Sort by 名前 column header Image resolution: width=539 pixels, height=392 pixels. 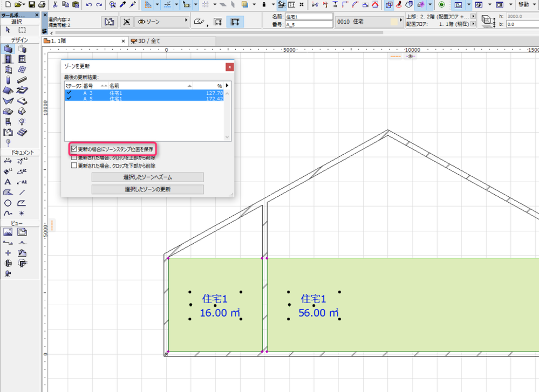(150, 86)
